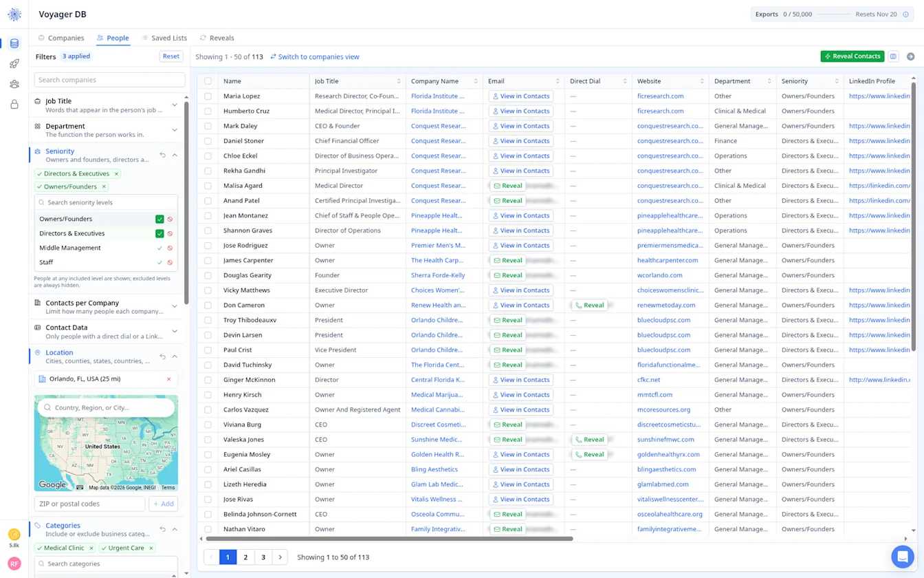924x578 pixels.
Task: Click the Reveal Contacts button
Action: point(852,56)
